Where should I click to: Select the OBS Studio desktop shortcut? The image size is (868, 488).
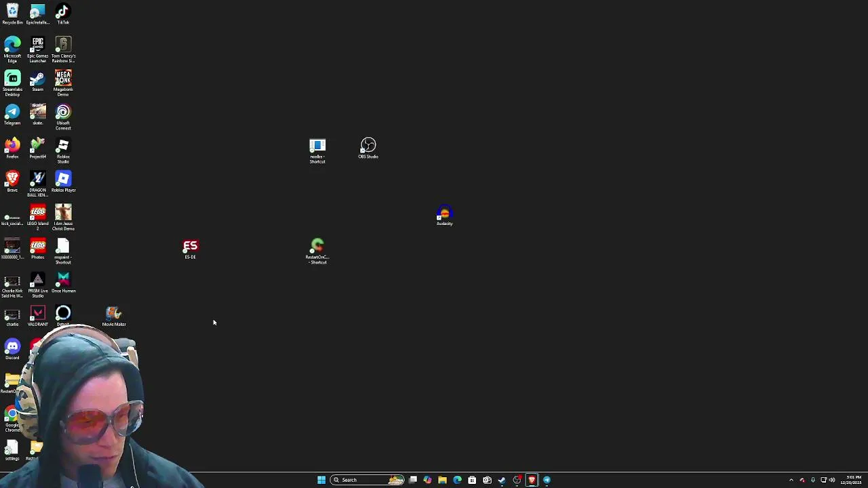(x=368, y=148)
